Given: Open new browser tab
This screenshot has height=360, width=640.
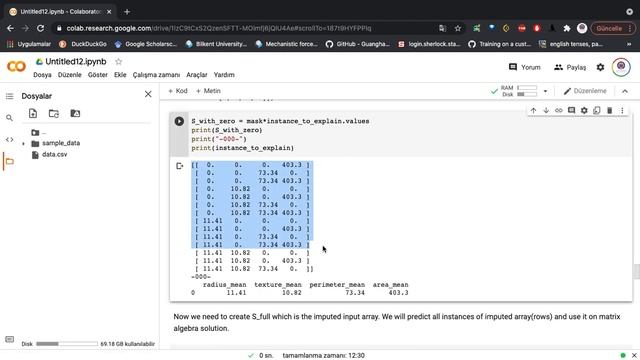Looking at the screenshot, I should [x=127, y=12].
